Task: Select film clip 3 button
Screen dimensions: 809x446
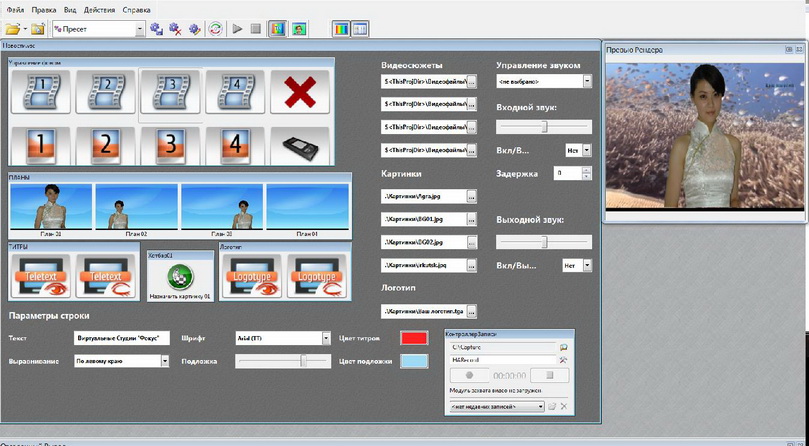Action: 170,91
